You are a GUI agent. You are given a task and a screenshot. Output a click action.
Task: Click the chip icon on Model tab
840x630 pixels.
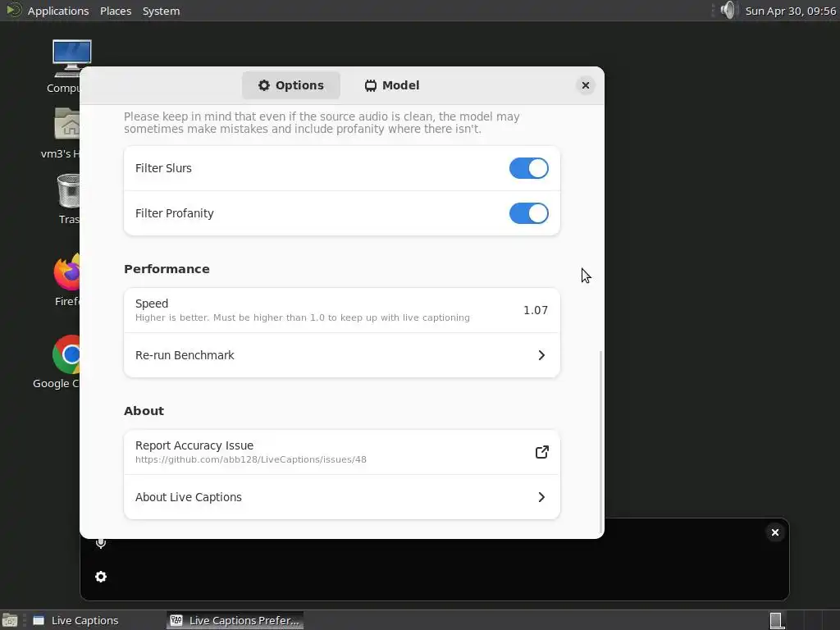point(371,85)
